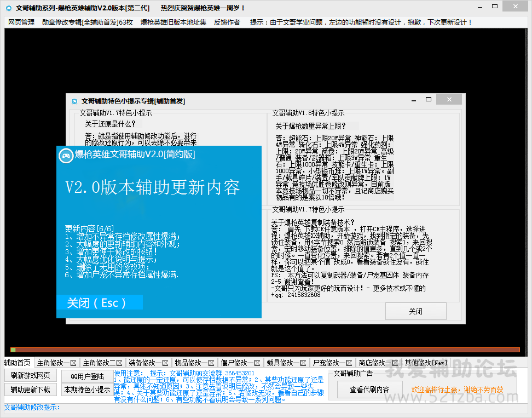Click 关闭 (Esc) on blue update panel
Image resolution: width=532 pixels, height=418 pixels.
click(x=100, y=302)
